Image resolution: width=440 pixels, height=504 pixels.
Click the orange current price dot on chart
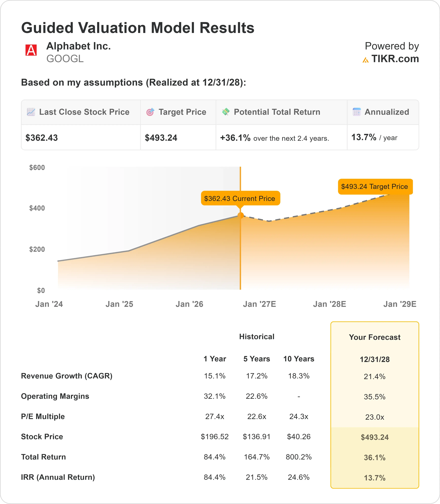241,215
